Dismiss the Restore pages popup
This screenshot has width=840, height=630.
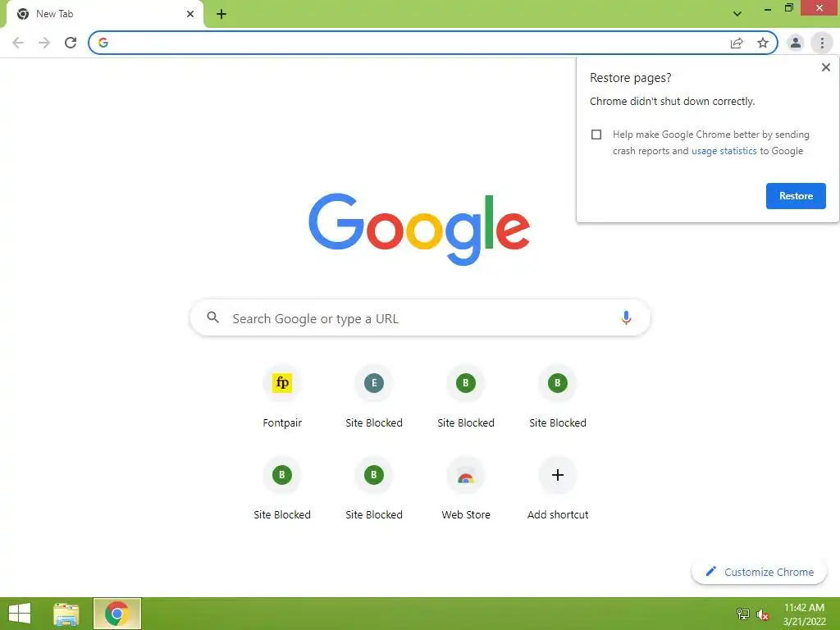[825, 67]
